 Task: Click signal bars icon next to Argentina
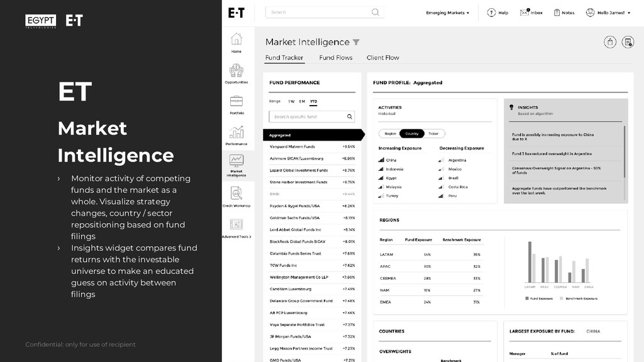pos(441,160)
